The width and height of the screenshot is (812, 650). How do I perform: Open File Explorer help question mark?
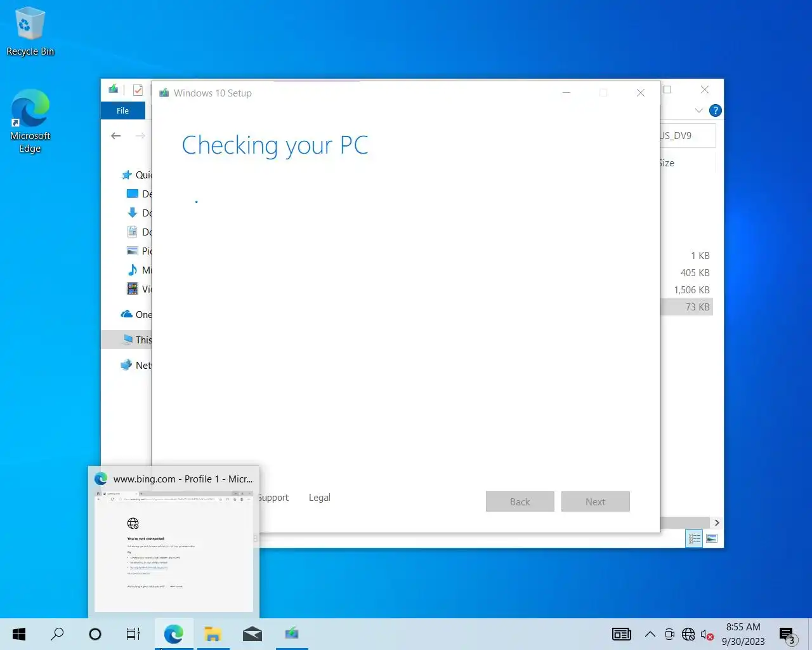[x=716, y=110]
